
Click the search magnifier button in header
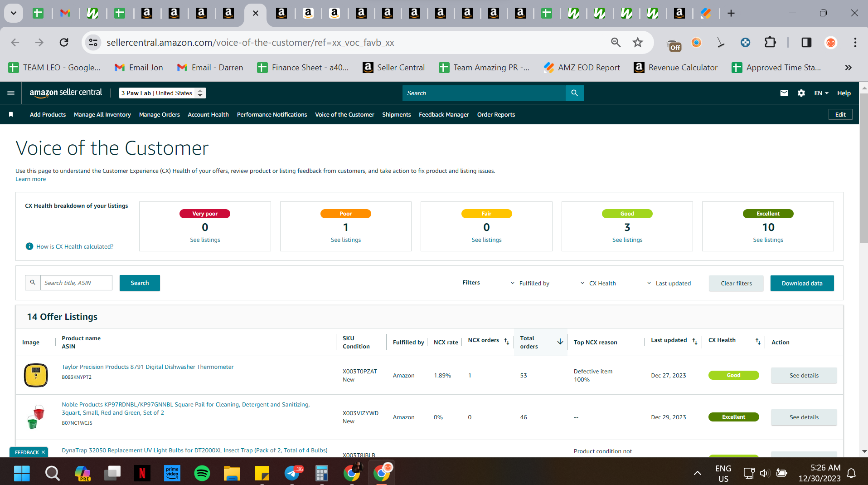[x=574, y=93]
